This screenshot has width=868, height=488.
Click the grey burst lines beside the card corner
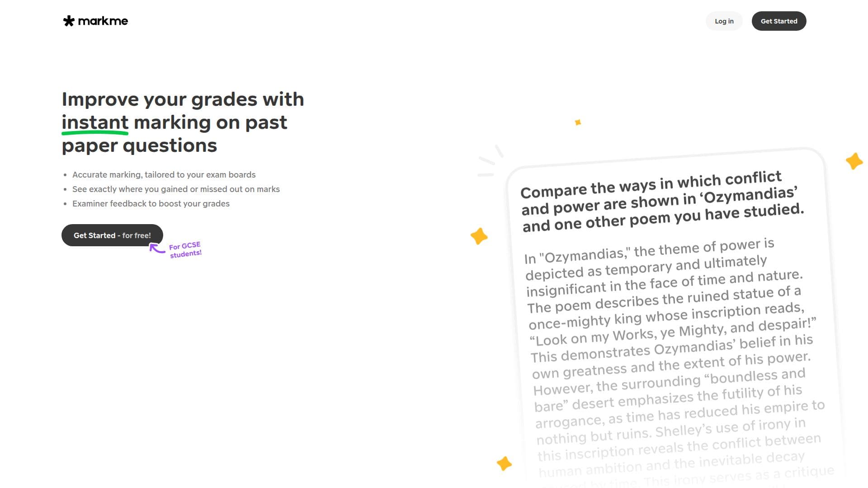491,161
